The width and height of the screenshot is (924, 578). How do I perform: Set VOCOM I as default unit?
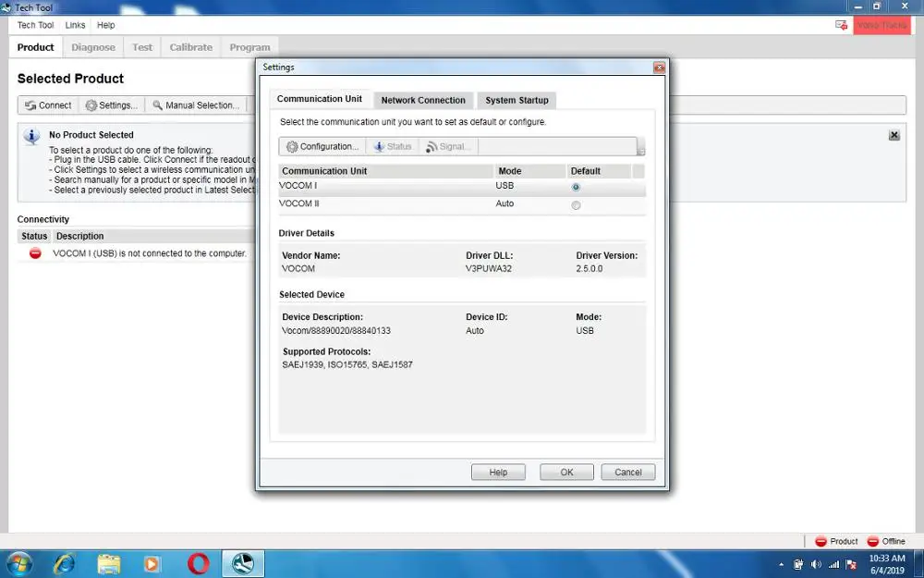click(576, 187)
